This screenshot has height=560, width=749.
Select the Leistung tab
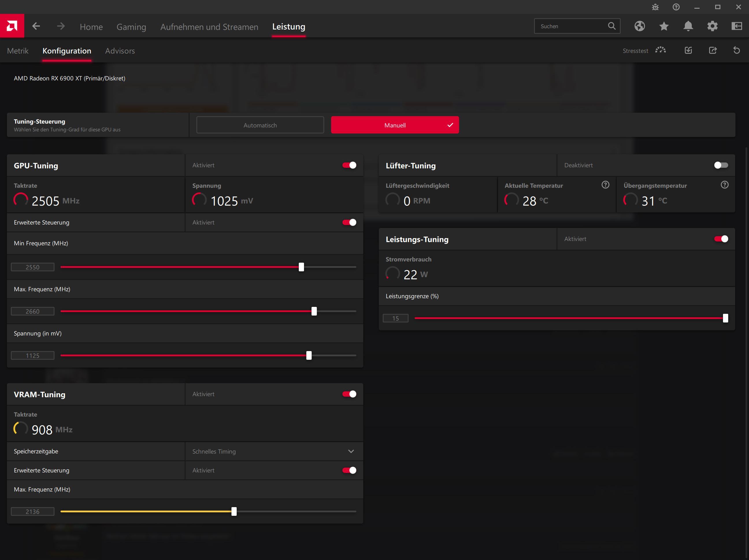pyautogui.click(x=288, y=26)
